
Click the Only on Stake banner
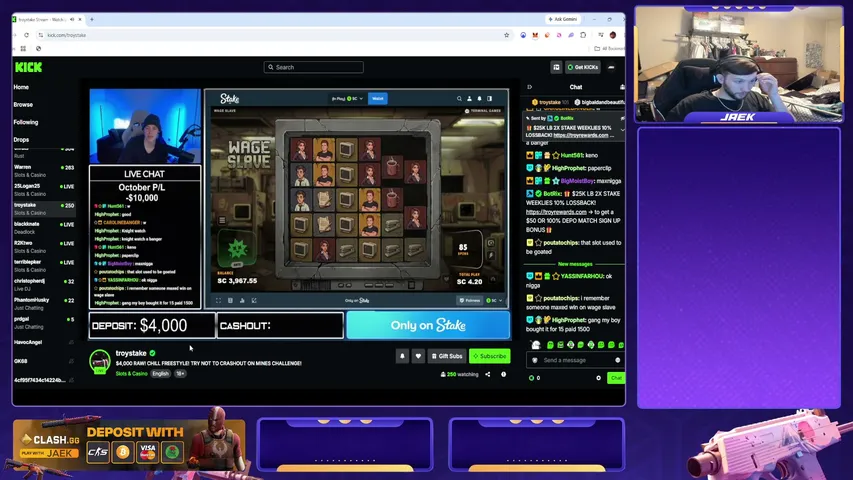(428, 325)
